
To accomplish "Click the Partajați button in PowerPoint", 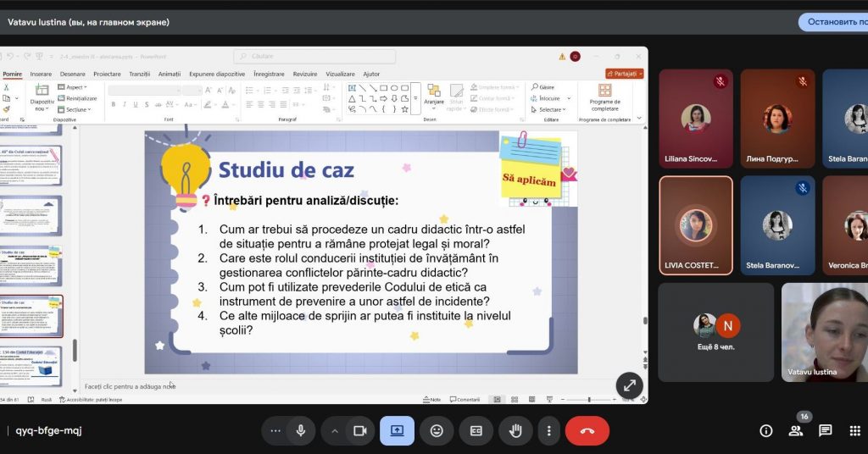I will (x=624, y=74).
